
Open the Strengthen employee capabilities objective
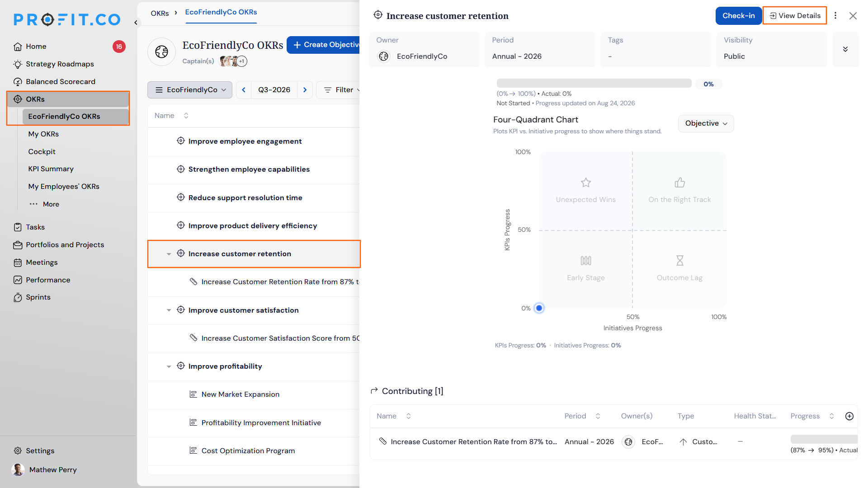coord(249,169)
